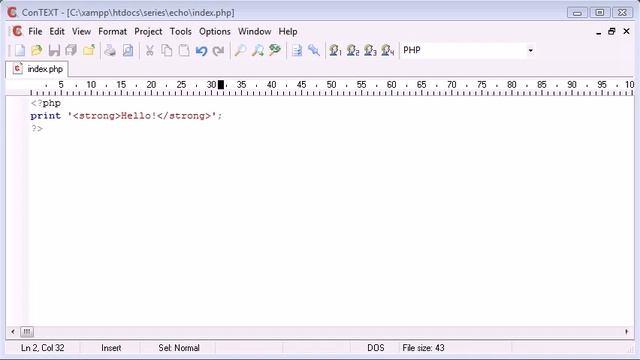This screenshot has height=360, width=640.
Task: Save the file using the floppy disk icon
Action: pos(54,51)
